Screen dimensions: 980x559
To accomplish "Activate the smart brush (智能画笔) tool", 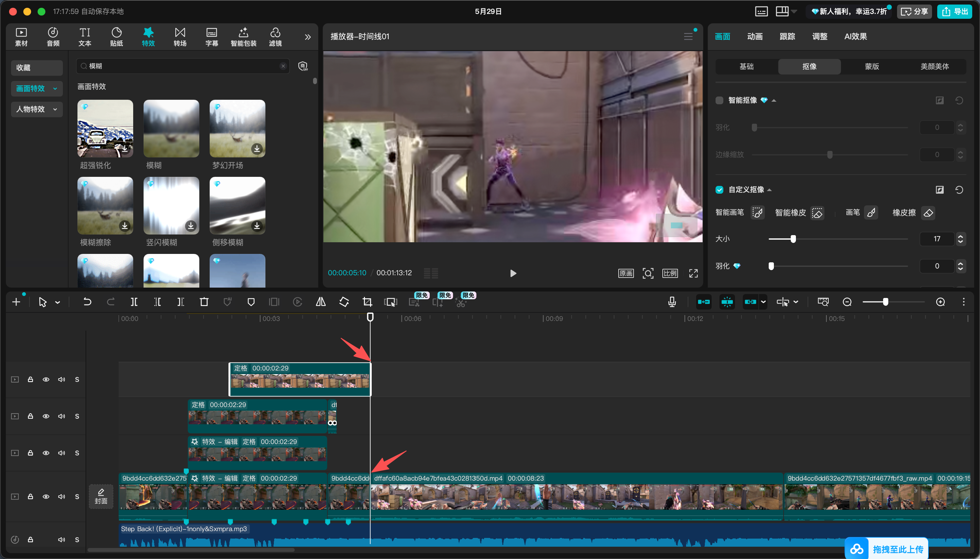I will (757, 212).
